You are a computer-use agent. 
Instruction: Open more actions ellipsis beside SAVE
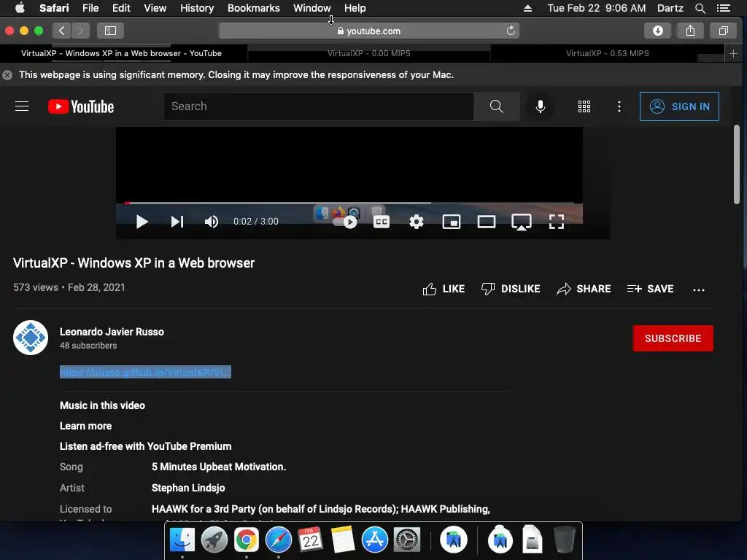698,289
